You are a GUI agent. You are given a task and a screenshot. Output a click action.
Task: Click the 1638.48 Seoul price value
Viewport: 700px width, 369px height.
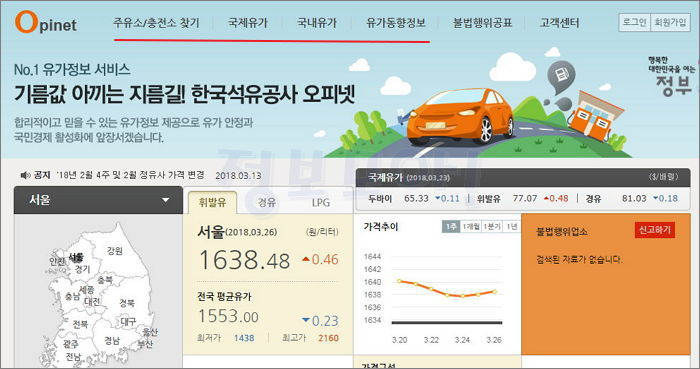point(244,260)
